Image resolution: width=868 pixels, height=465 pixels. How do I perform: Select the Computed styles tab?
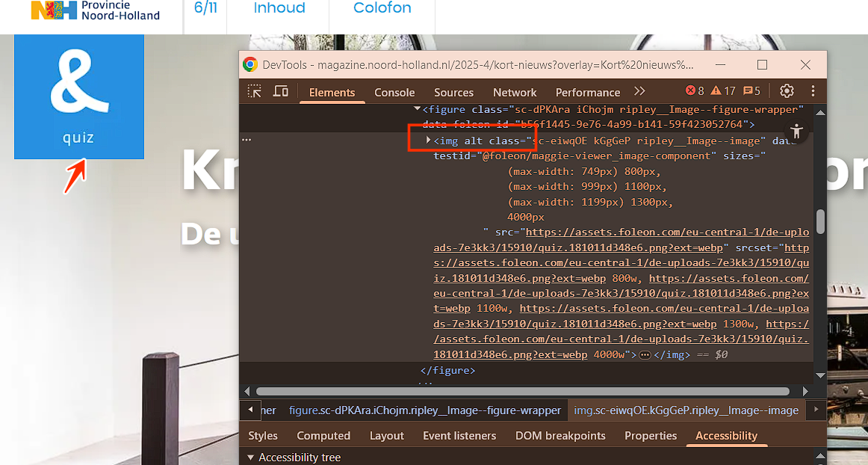point(323,436)
